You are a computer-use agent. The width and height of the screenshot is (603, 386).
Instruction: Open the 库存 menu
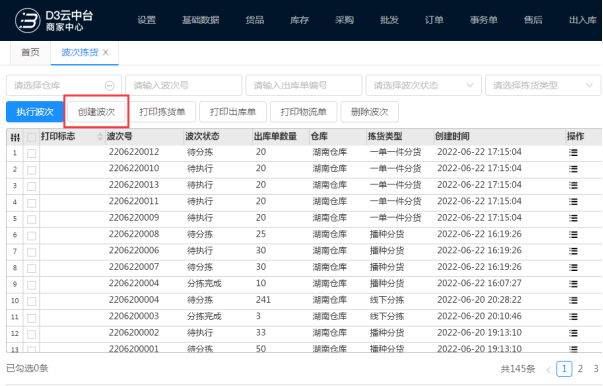(300, 20)
